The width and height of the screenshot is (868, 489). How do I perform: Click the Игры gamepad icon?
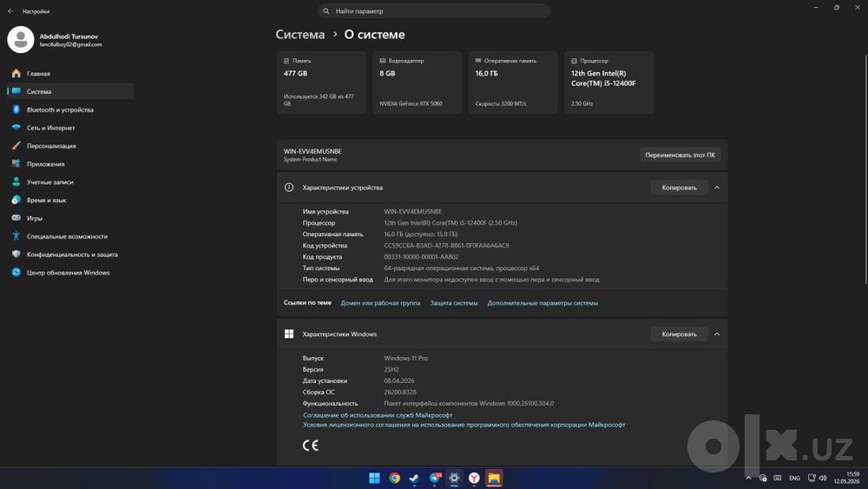16,218
